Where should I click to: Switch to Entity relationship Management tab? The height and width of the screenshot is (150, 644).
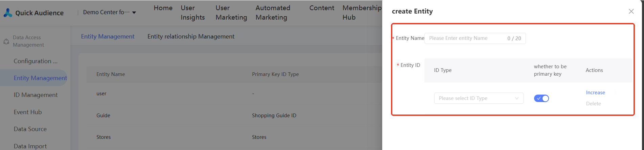(191, 36)
